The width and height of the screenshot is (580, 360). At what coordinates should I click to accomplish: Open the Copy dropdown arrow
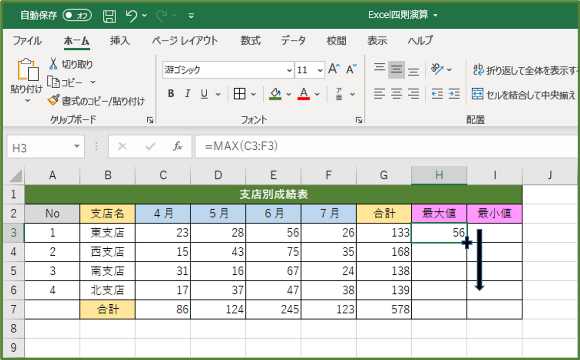(93, 82)
